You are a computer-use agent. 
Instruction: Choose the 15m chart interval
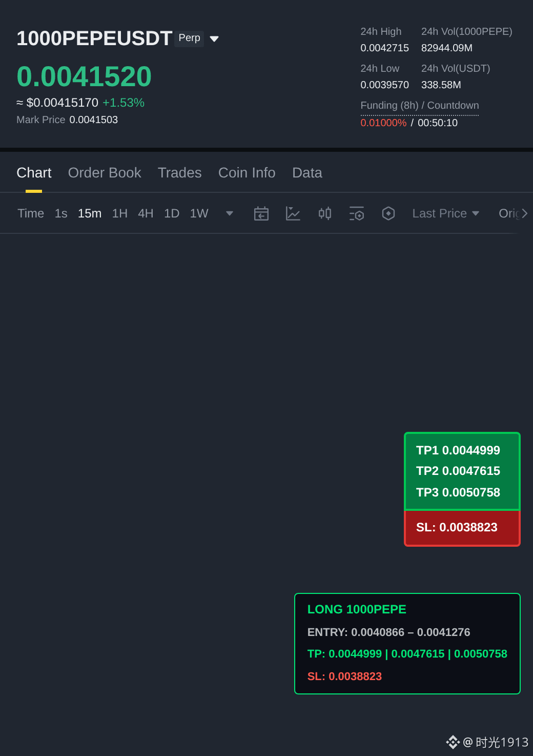90,213
